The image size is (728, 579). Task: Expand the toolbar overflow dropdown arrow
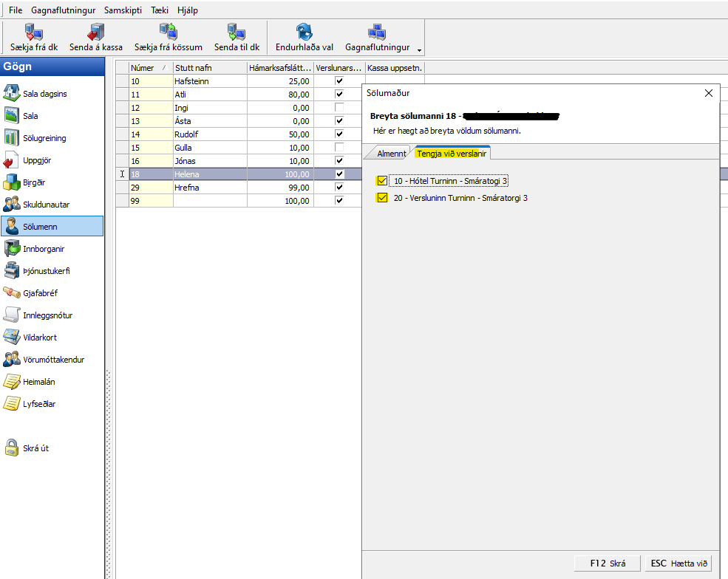(x=420, y=50)
